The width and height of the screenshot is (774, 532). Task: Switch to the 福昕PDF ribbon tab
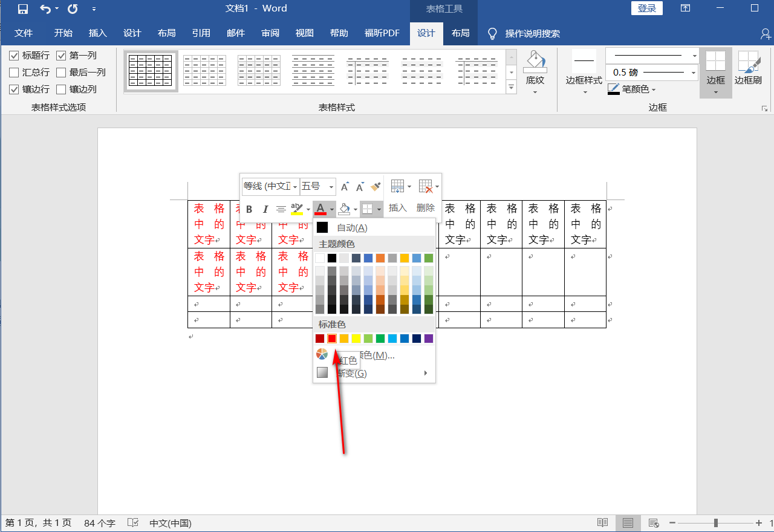click(x=382, y=33)
